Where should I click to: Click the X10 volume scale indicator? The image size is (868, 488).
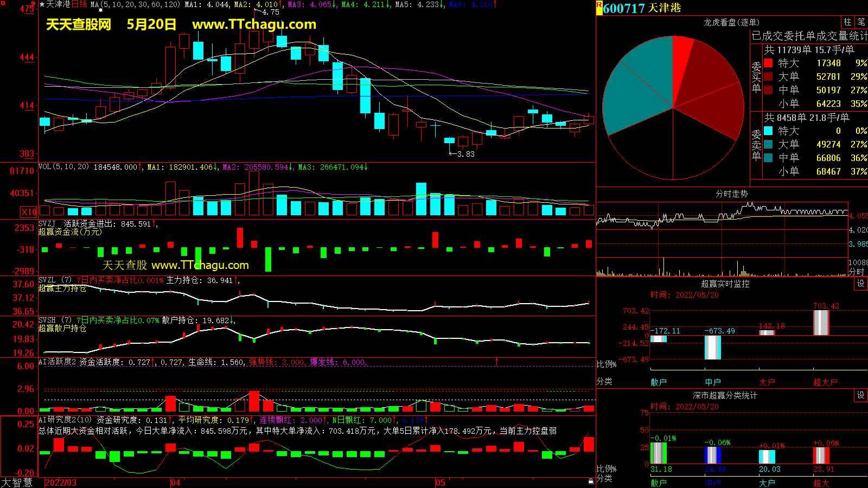pos(29,212)
